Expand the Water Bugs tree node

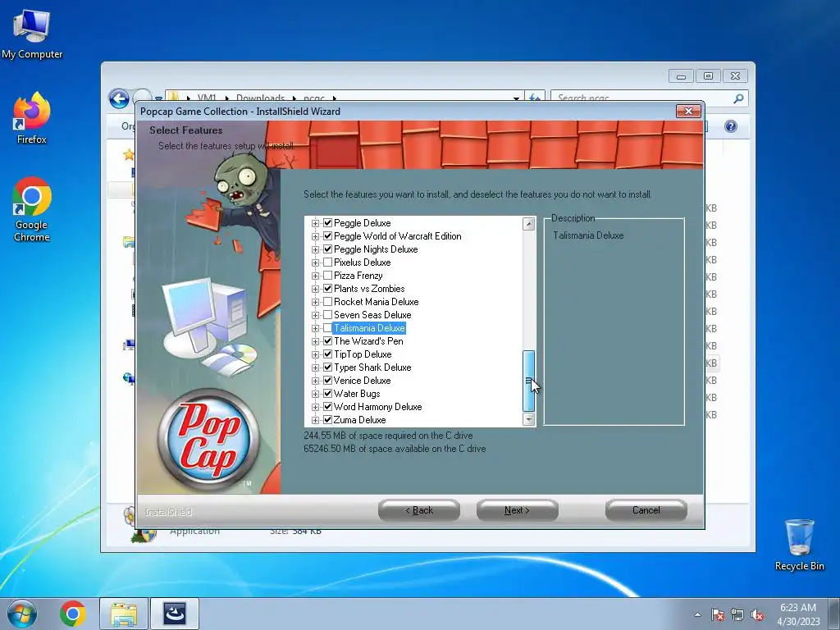(x=315, y=394)
